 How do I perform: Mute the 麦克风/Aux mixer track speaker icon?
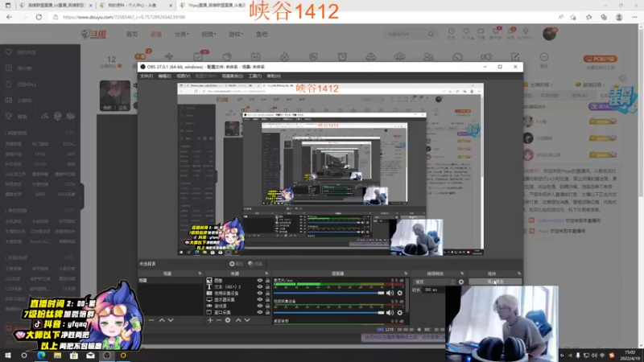(x=390, y=293)
